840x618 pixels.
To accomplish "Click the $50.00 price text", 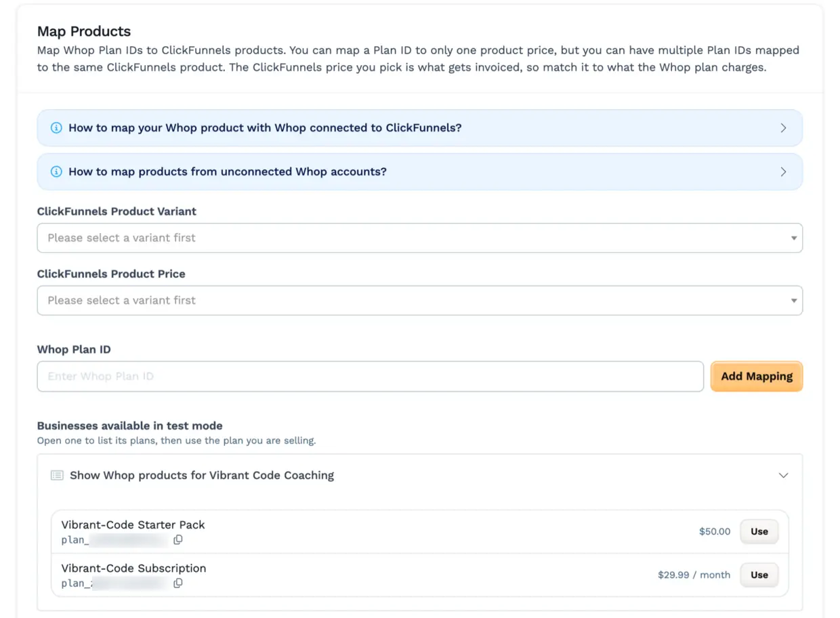I will click(x=715, y=531).
